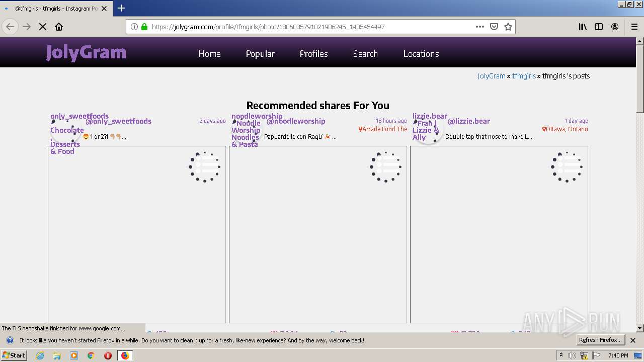Stop loading the page with X button
Screen dimensions: 644x362
pyautogui.click(x=43, y=27)
